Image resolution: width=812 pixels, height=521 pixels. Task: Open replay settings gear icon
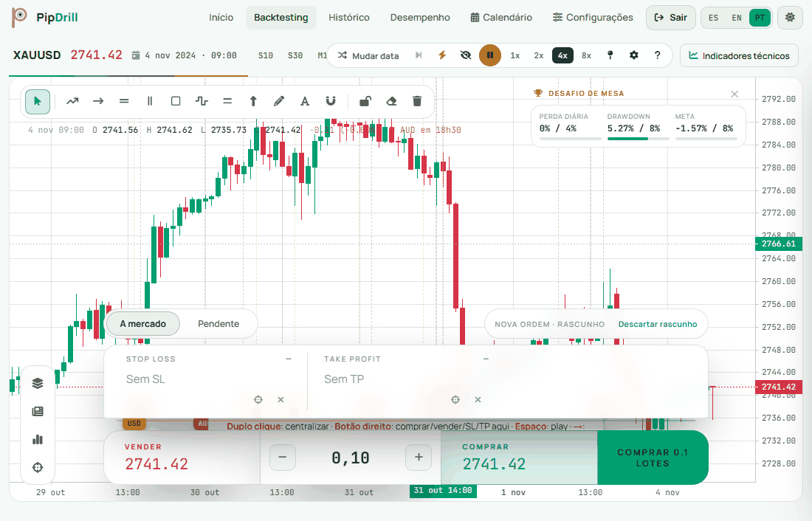pyautogui.click(x=634, y=55)
